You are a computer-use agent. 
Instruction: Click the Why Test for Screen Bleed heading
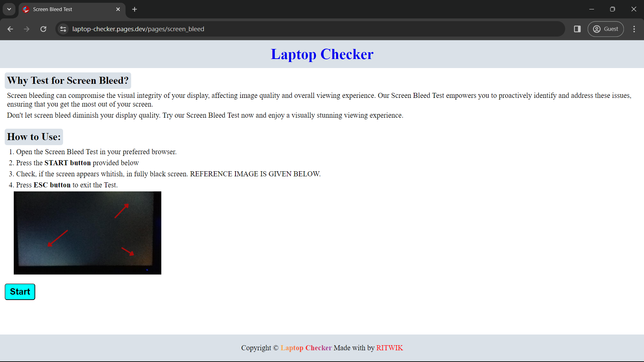tap(68, 80)
